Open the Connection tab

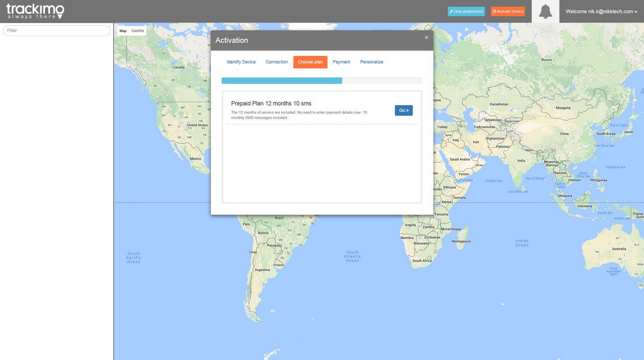(277, 62)
